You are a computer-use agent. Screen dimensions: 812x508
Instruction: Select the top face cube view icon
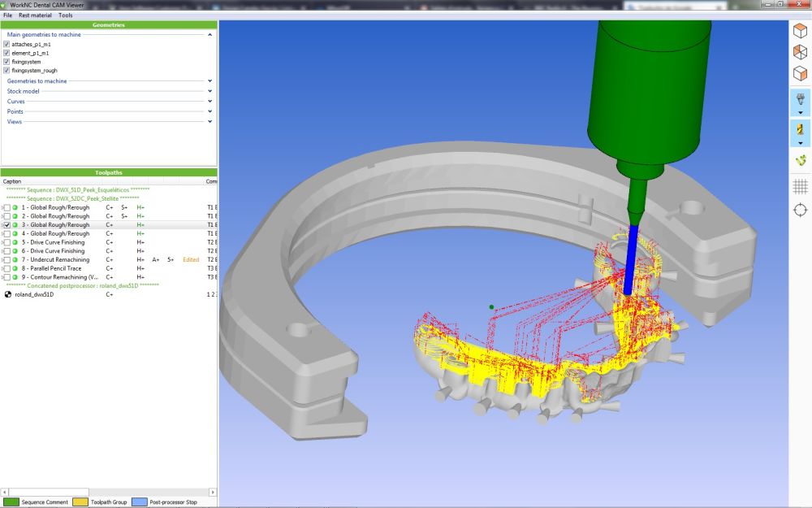800,31
